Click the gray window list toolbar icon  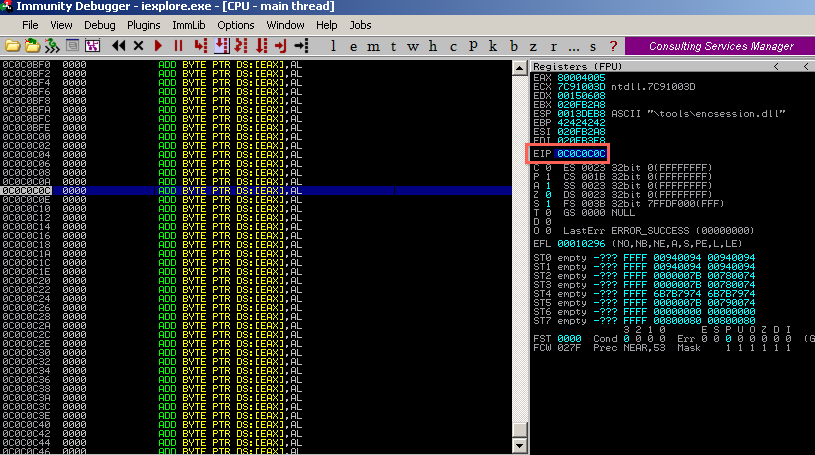(72, 45)
